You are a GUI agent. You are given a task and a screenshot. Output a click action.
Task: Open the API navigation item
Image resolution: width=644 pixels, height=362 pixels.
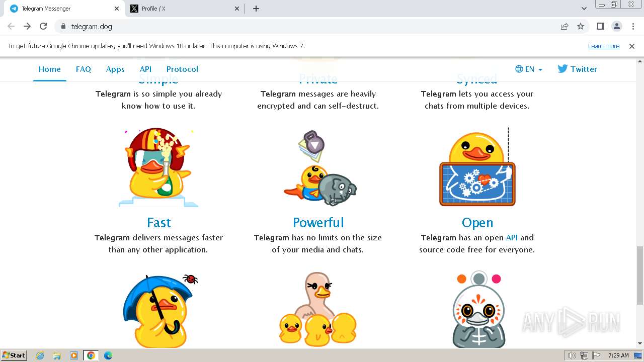145,69
